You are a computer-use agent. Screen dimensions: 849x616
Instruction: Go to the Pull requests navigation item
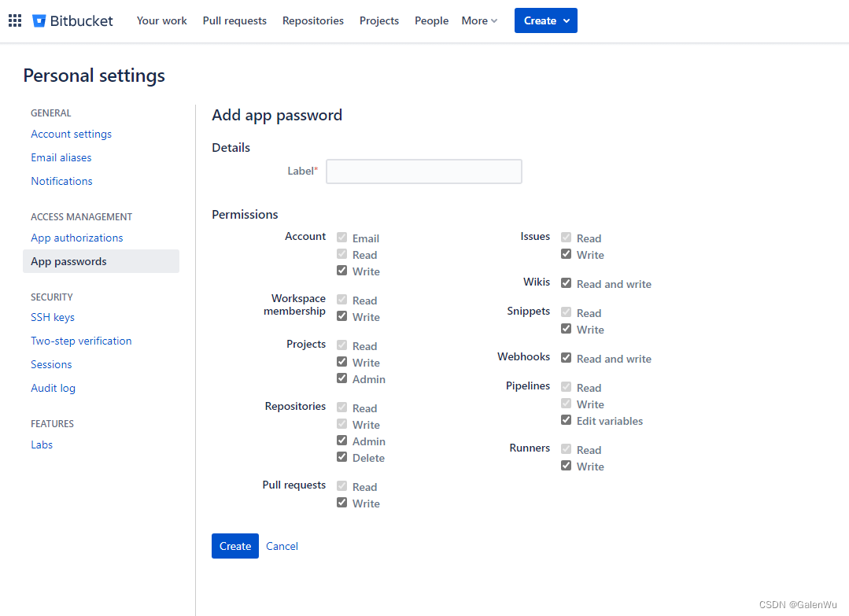234,20
